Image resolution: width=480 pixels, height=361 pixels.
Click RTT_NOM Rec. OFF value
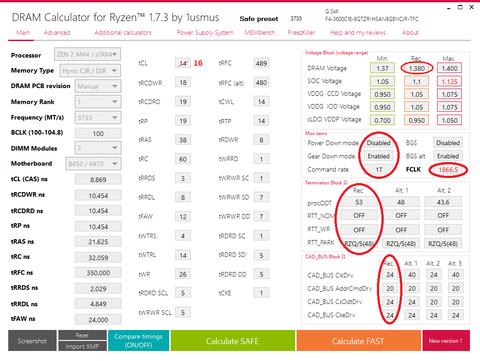pos(359,216)
